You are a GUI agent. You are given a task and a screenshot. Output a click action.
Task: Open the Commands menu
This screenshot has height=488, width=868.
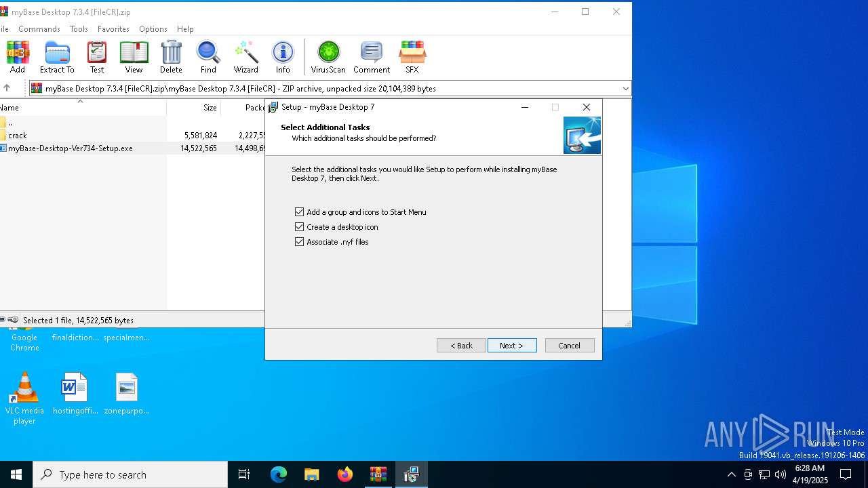[39, 29]
